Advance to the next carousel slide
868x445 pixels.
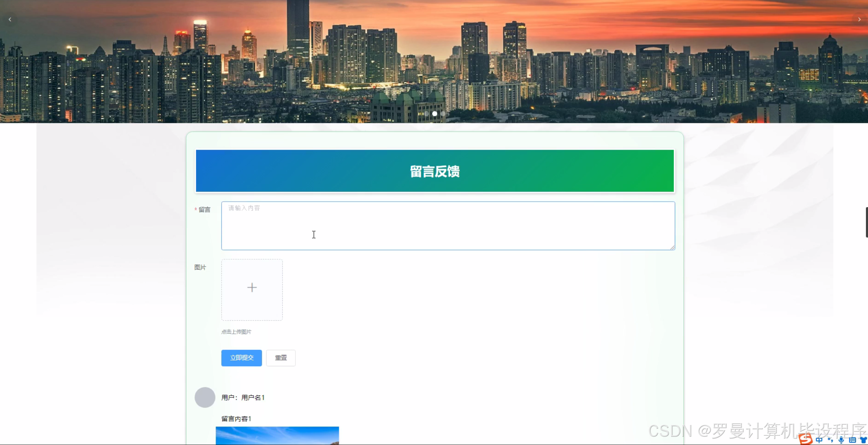[x=859, y=20]
